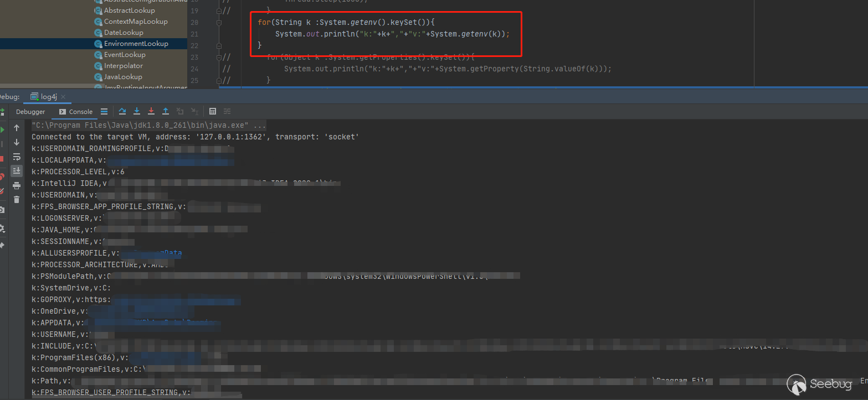Click the 'k:PROCESSOR_ARCHITECTURE' console line
This screenshot has width=868, height=400.
[x=104, y=264]
